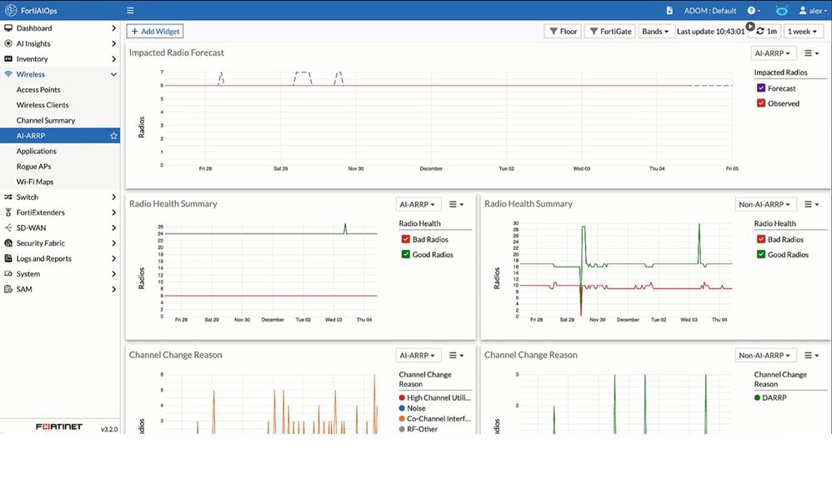Collapse the Wireless menu chevron
Viewport: 832px width, 504px height.
pos(113,74)
